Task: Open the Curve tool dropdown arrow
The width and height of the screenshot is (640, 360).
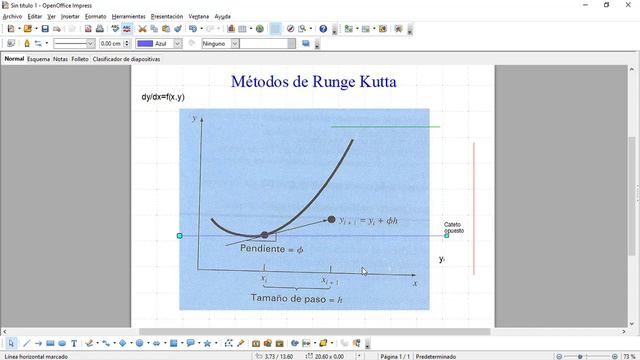Action: click(98, 343)
